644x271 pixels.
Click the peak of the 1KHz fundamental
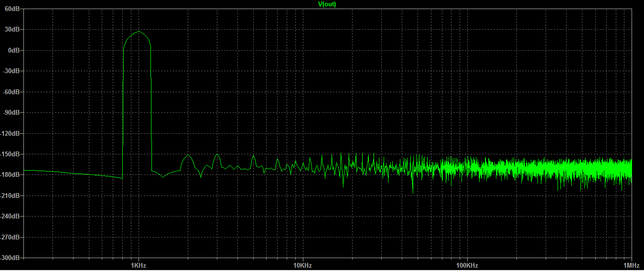[x=139, y=32]
